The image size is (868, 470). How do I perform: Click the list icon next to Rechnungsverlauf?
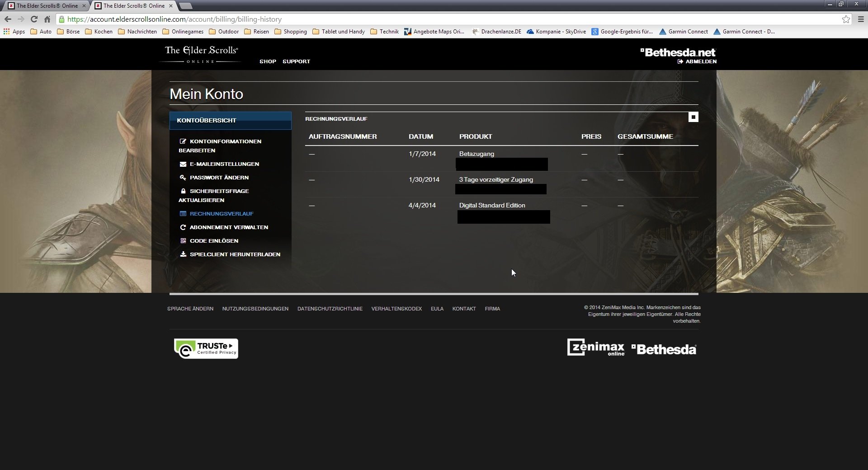(x=183, y=214)
